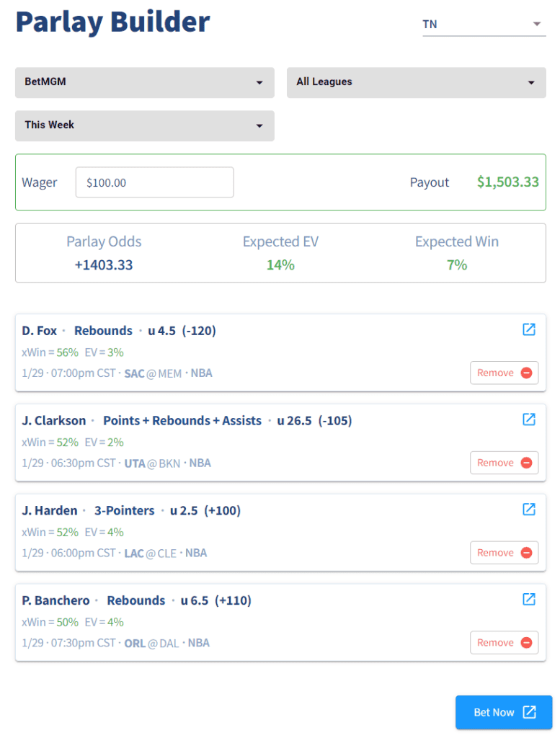Select the D. Fox player name

(40, 331)
